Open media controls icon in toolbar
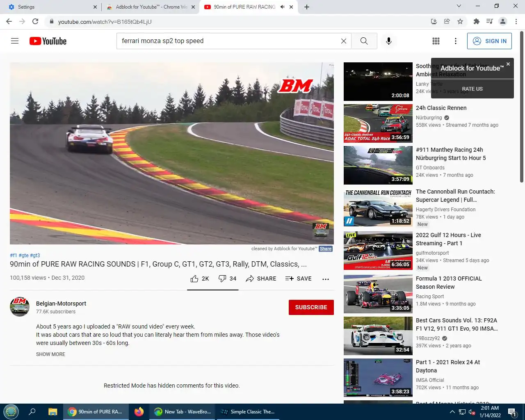Image resolution: width=525 pixels, height=420 pixels. (489, 21)
